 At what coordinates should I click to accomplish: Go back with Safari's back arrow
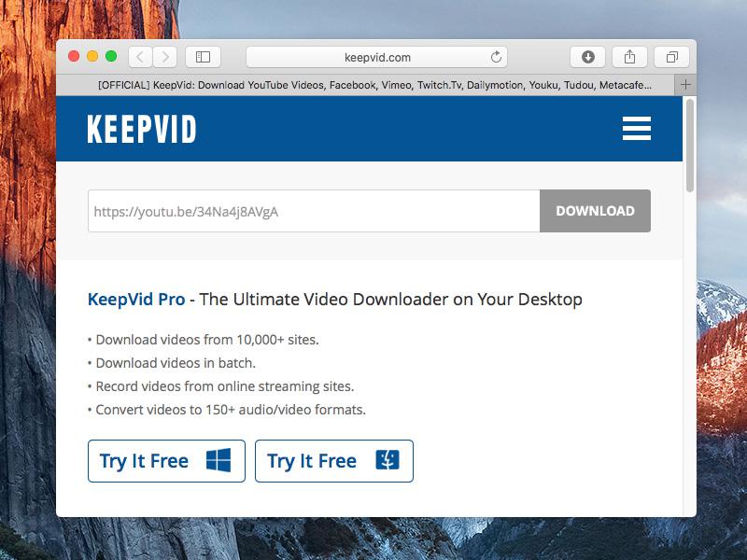(141, 57)
